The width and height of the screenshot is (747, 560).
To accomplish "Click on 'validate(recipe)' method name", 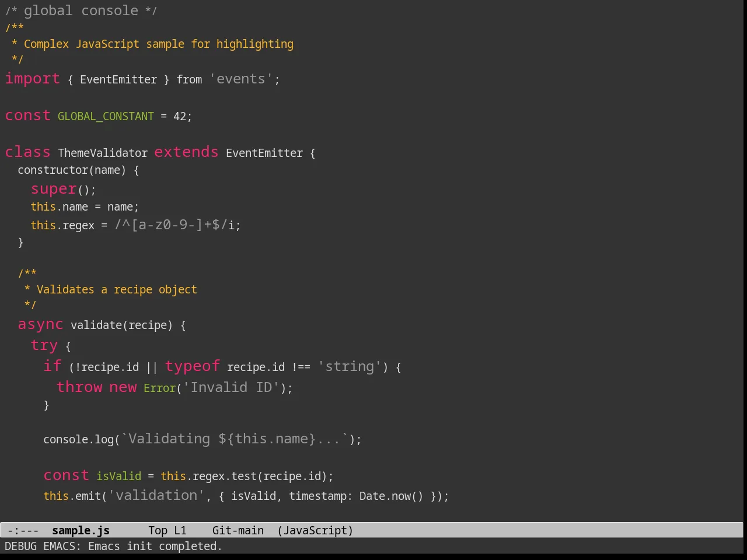I will (x=121, y=325).
